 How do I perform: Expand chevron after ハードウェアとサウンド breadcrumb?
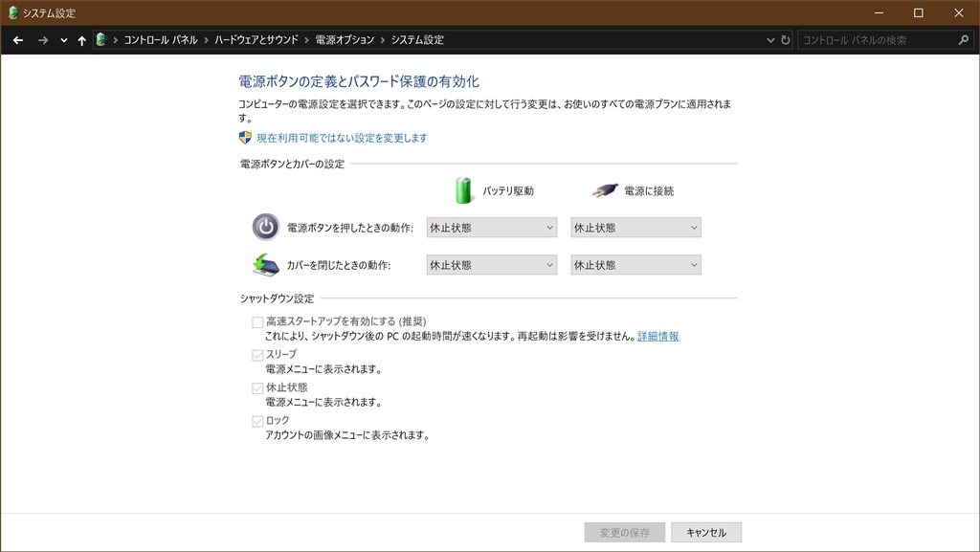click(307, 40)
